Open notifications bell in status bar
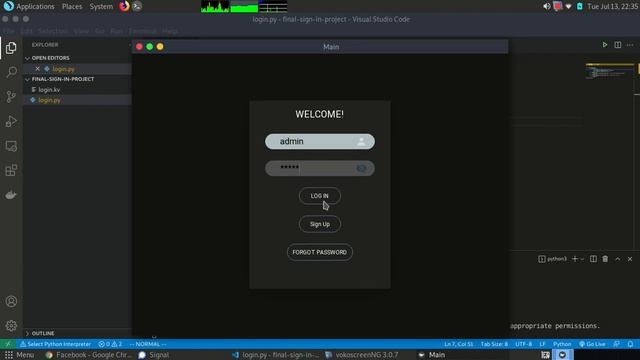The width and height of the screenshot is (640, 360). click(x=630, y=344)
